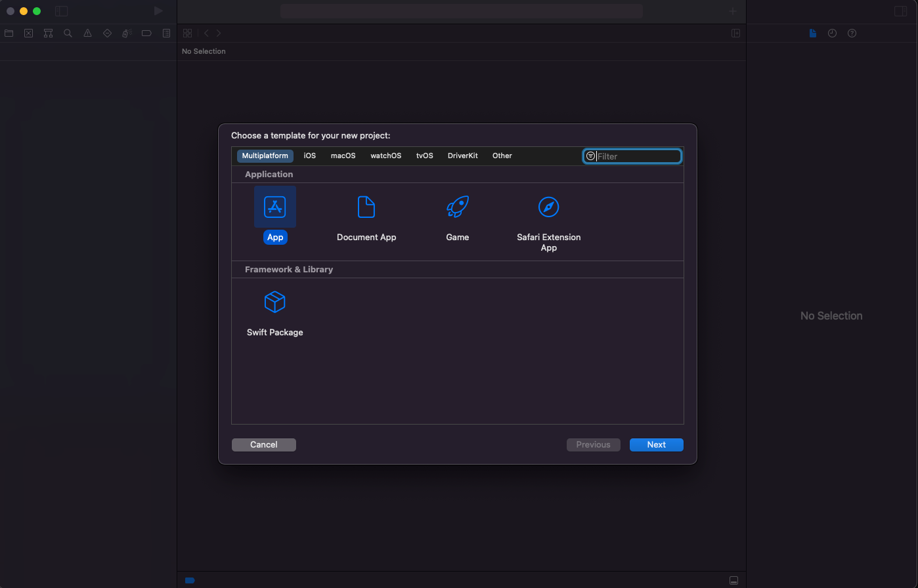Switch to the tvOS tab
This screenshot has height=588, width=918.
click(x=425, y=156)
